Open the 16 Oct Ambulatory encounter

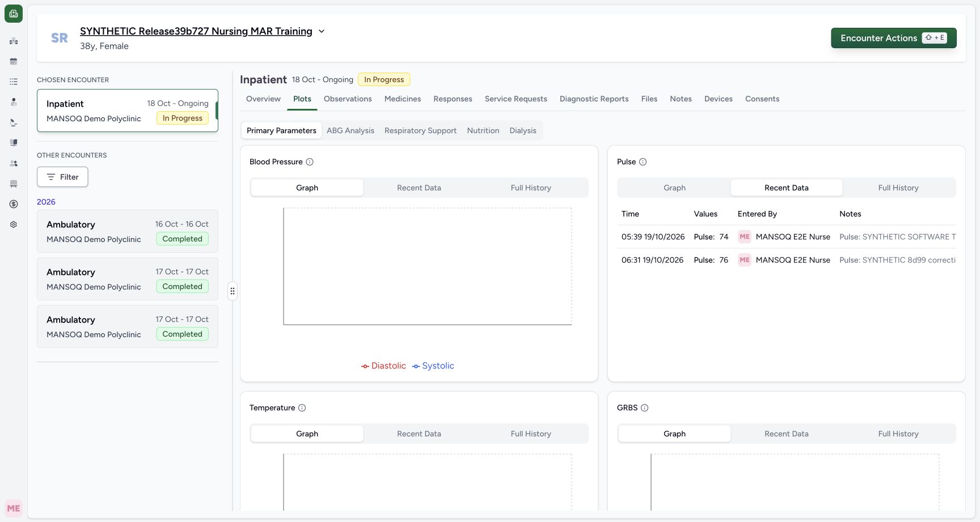coord(128,231)
